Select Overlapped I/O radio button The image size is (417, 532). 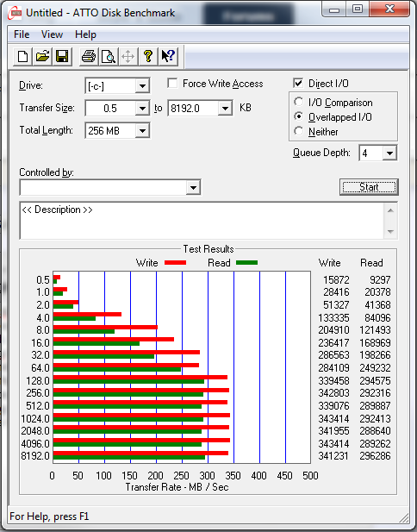299,116
